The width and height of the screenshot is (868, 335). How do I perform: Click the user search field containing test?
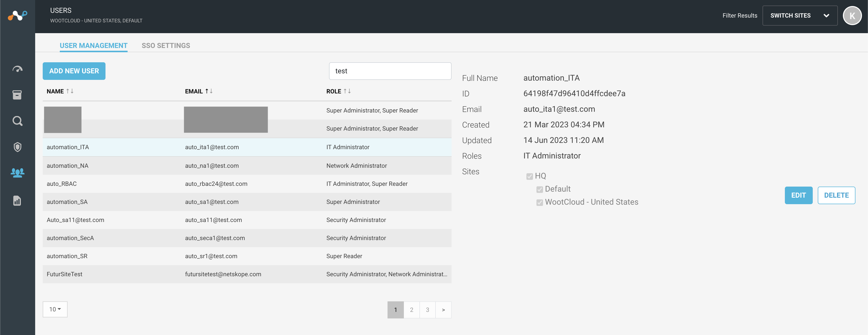tap(390, 71)
